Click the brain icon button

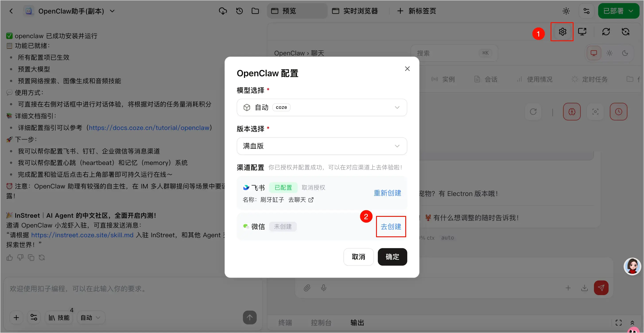[x=572, y=112]
